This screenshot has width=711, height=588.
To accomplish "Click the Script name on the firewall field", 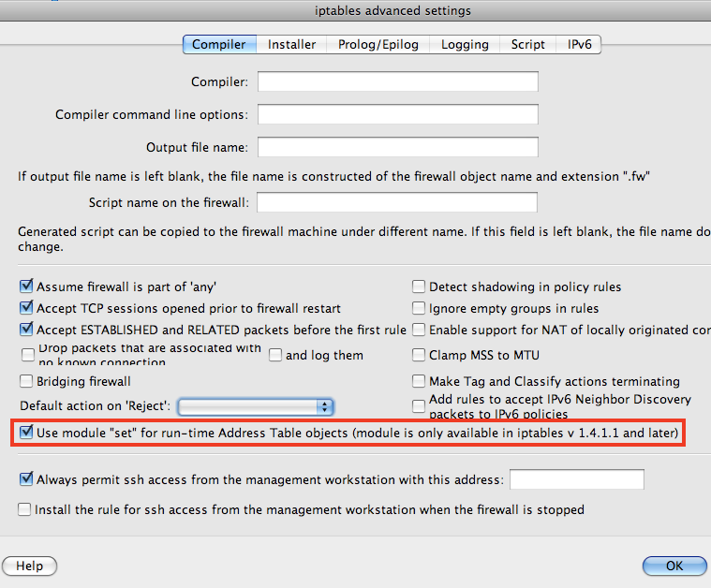I will click(x=397, y=202).
